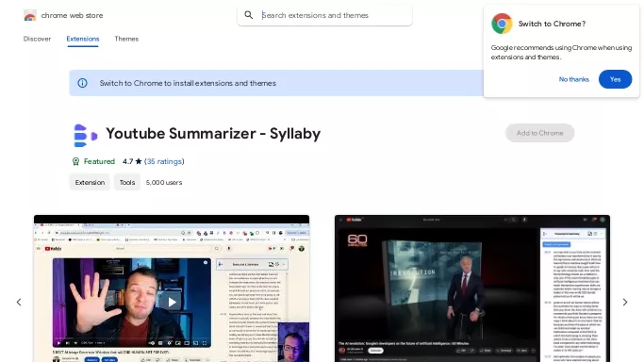Click the 5,000 users text

coord(164,182)
